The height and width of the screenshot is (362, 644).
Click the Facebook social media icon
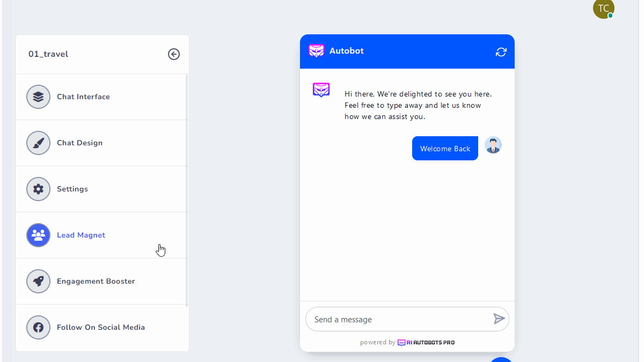[38, 328]
